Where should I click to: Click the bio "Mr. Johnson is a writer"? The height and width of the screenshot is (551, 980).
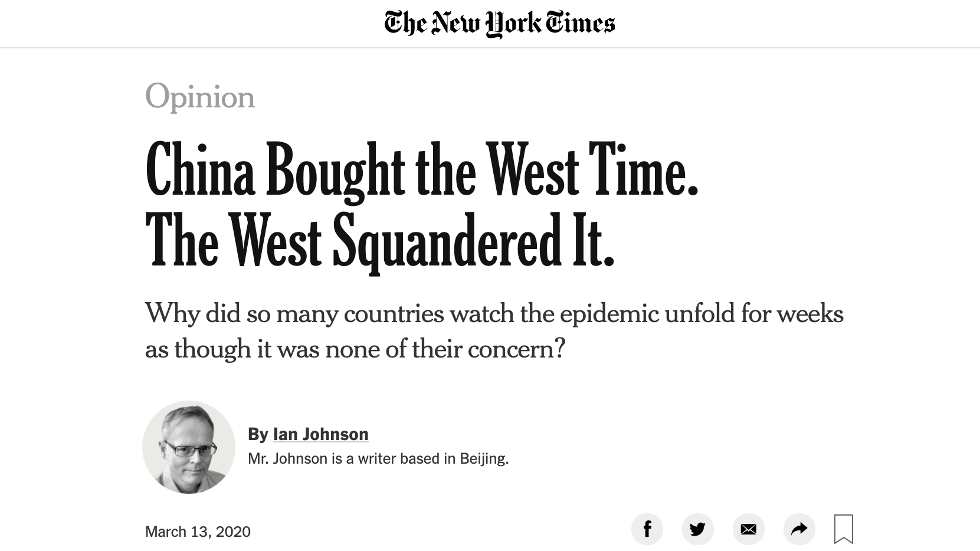[378, 458]
